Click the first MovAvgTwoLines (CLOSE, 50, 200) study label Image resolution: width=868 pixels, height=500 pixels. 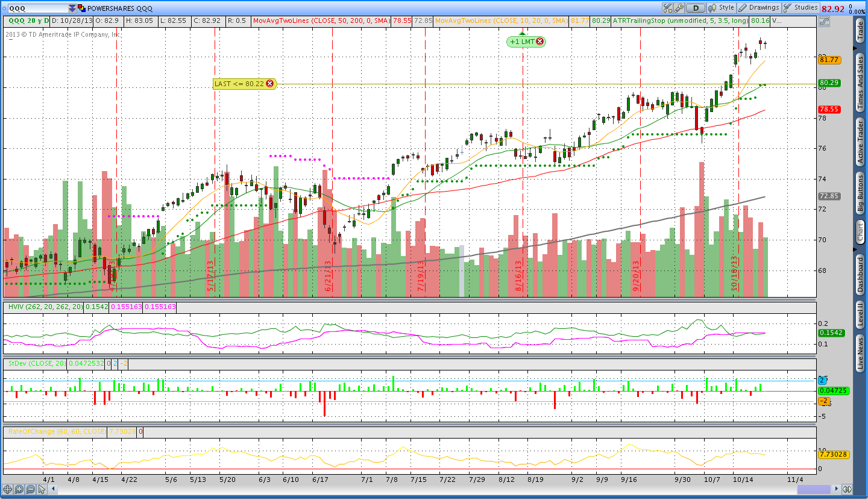[321, 20]
